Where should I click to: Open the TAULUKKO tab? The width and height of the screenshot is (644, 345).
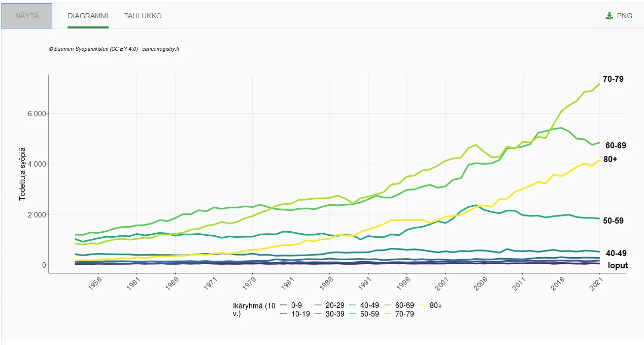click(143, 16)
